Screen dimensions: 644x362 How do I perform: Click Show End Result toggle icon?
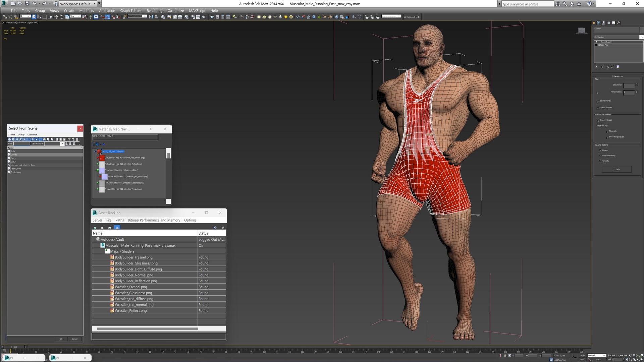602,67
